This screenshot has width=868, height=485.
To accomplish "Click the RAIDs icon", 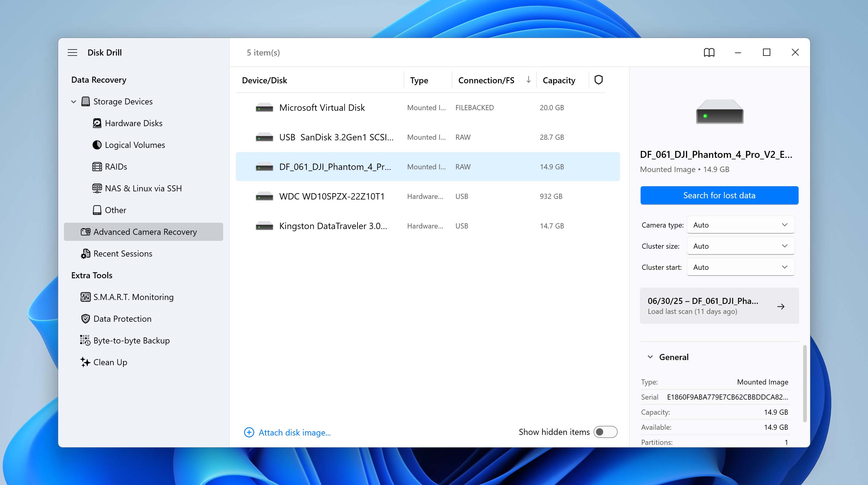I will point(97,167).
